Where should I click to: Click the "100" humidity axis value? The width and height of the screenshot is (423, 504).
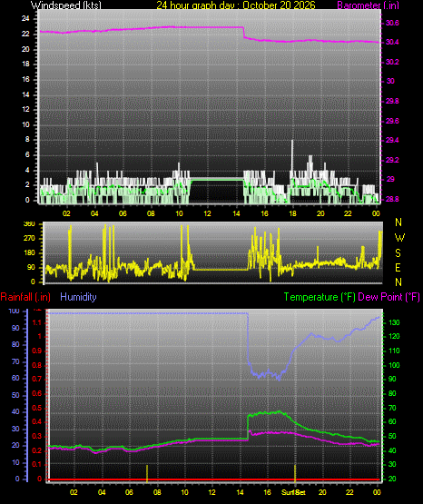tap(14, 311)
